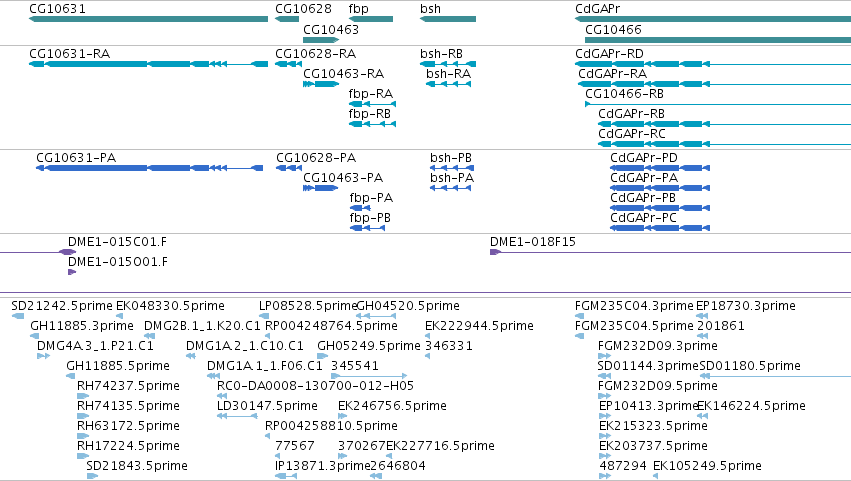Click the CdGAPr gene label
Screen dimensions: 851x481
point(597,9)
